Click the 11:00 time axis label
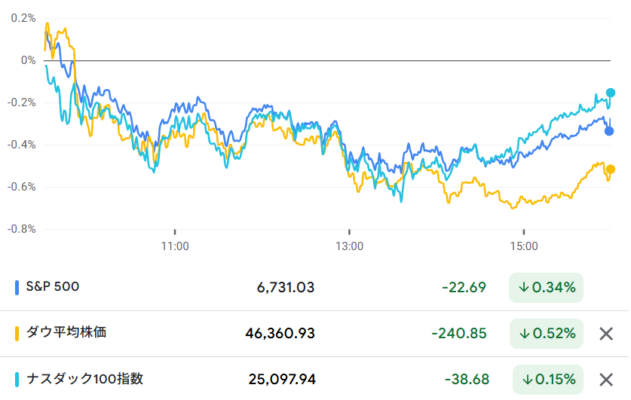The height and width of the screenshot is (400, 631). [x=174, y=244]
